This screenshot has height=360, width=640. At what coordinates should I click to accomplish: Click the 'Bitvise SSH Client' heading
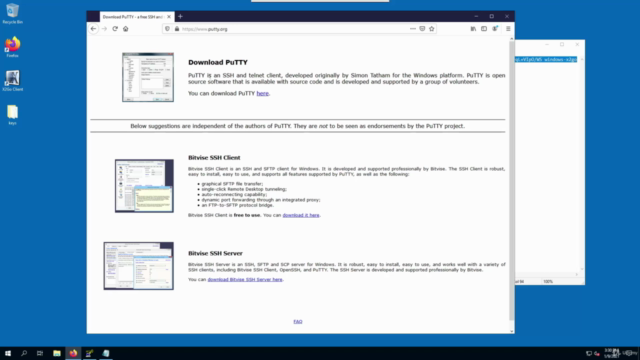coord(214,158)
